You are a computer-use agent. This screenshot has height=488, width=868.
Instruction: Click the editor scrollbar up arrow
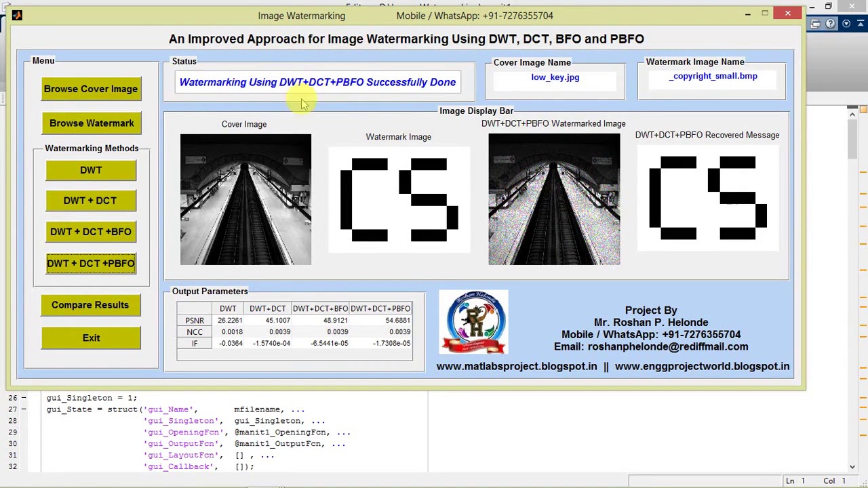852,114
